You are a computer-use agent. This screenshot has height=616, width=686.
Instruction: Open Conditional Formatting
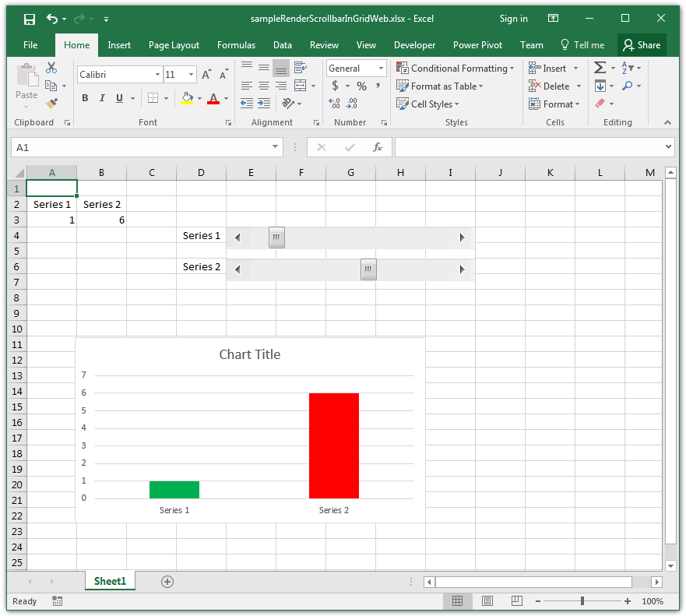point(455,68)
